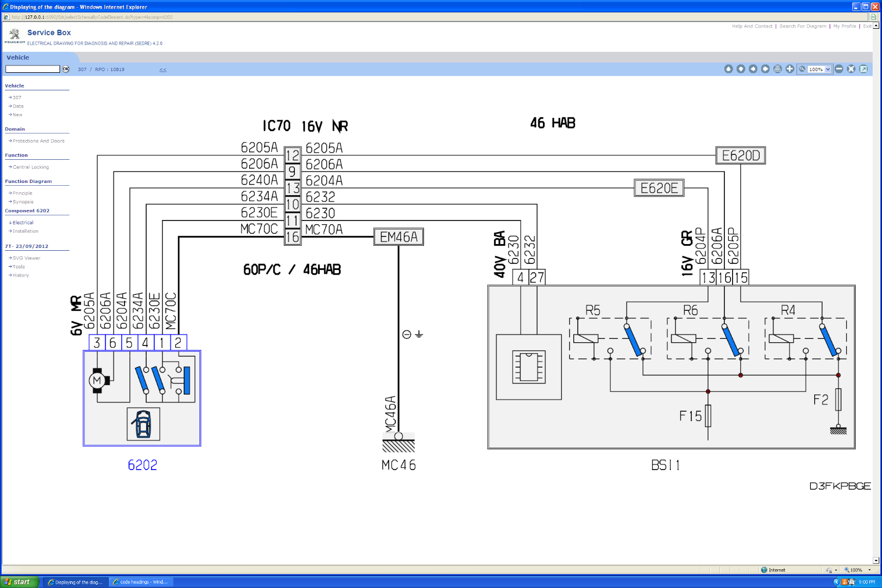Click the motor M symbol in component 6202
Screen dimensions: 882x588
(x=98, y=380)
